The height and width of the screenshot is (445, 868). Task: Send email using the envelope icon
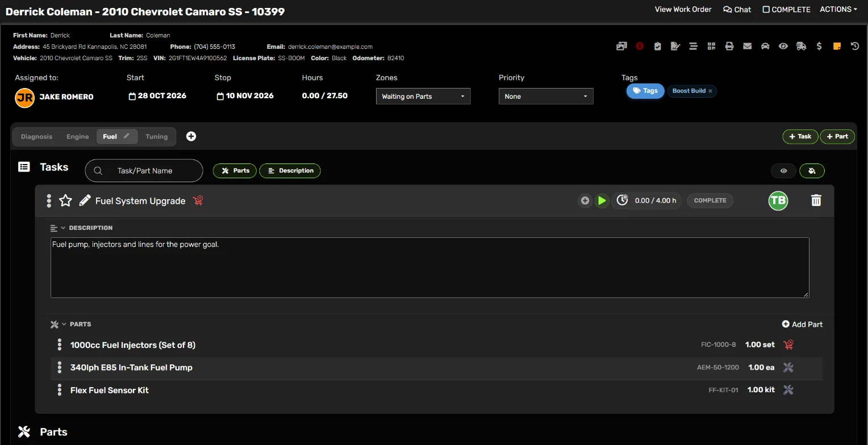click(747, 47)
